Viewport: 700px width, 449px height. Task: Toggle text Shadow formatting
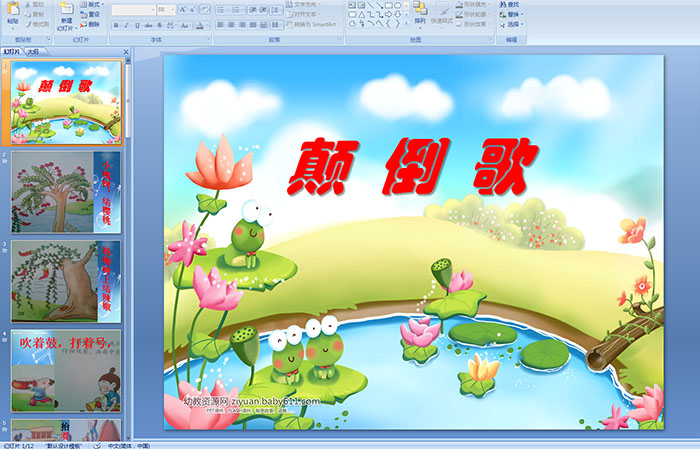tap(159, 25)
